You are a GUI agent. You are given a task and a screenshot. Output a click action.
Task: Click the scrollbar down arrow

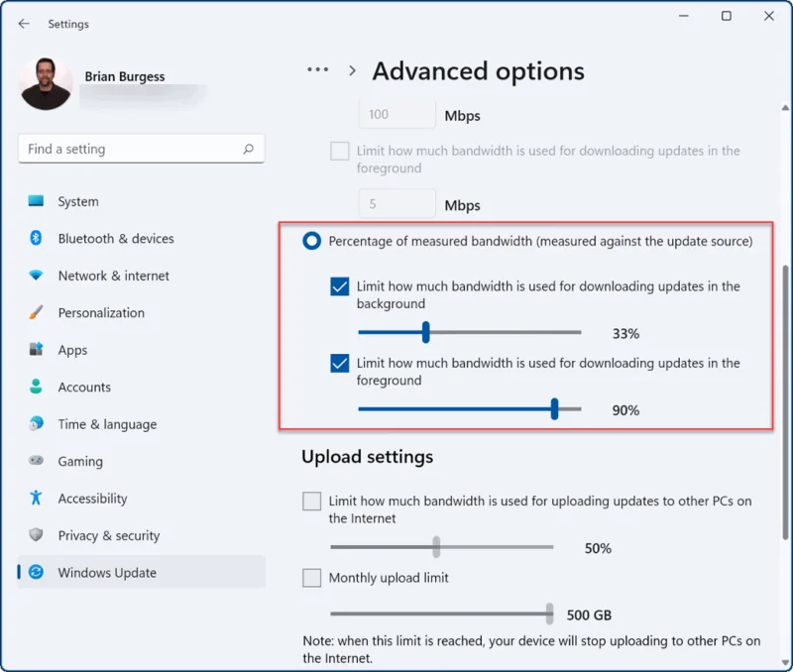785,663
